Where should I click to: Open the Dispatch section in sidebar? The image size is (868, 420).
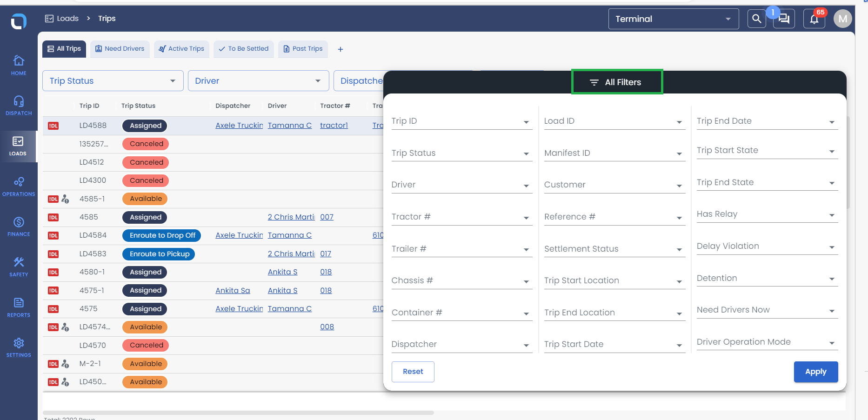pos(19,106)
